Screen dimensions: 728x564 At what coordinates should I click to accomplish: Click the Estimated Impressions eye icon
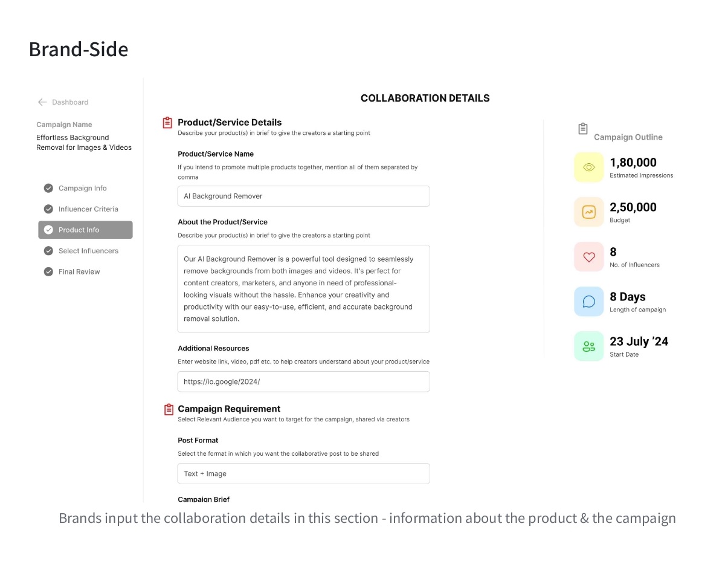pyautogui.click(x=589, y=167)
